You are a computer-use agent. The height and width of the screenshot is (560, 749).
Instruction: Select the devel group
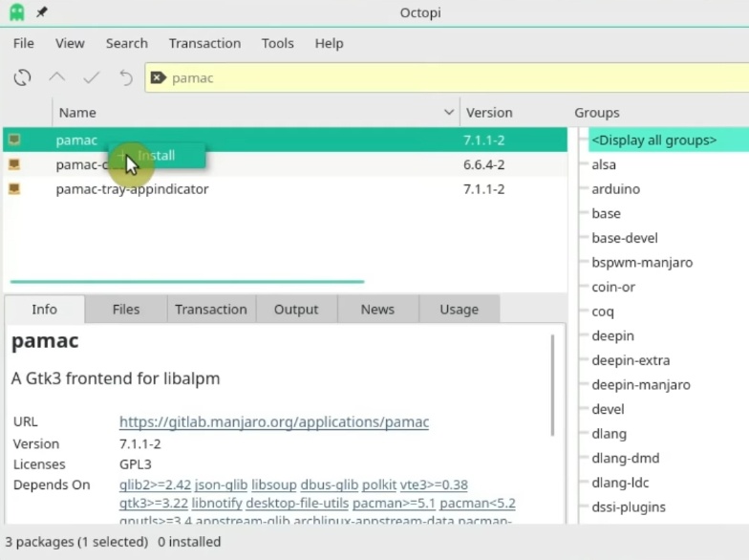(608, 409)
